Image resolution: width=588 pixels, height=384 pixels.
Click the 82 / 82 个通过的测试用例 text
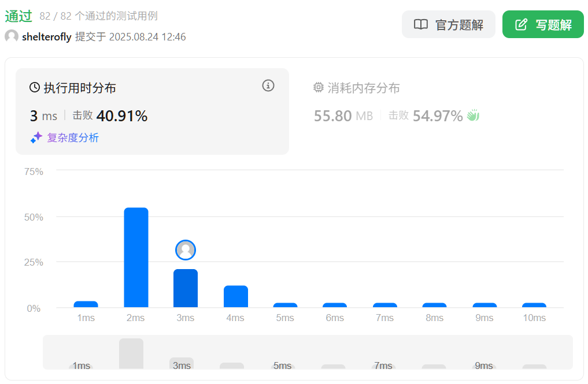[x=99, y=16]
